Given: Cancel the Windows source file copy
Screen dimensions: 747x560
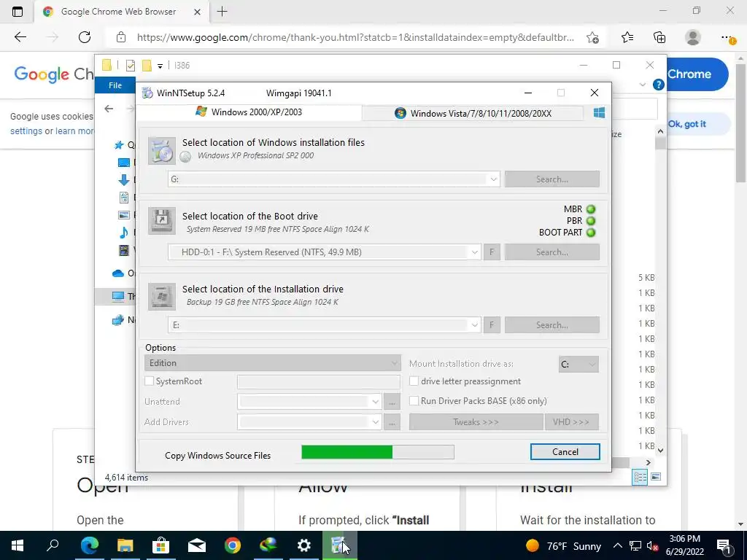Looking at the screenshot, I should [565, 452].
